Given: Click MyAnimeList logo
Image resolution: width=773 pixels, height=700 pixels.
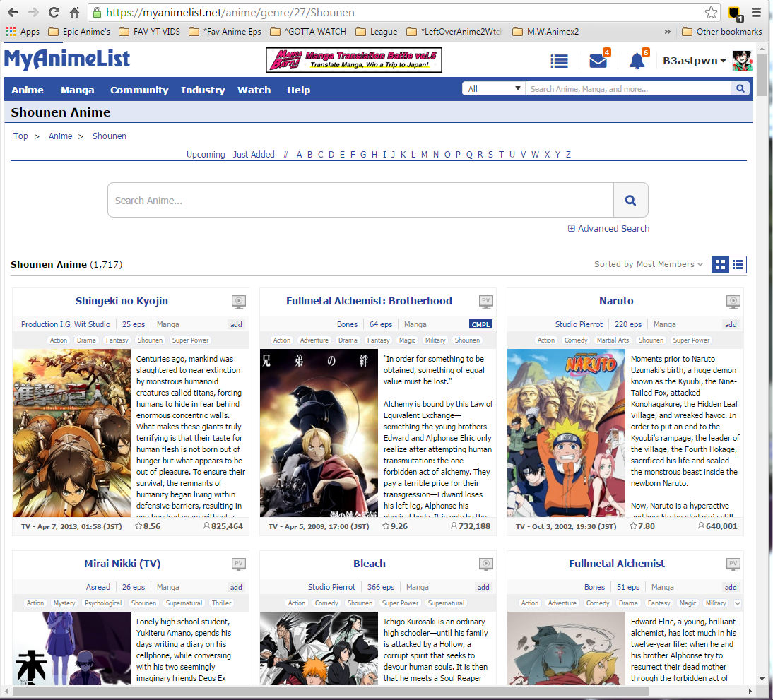Looking at the screenshot, I should pos(67,59).
